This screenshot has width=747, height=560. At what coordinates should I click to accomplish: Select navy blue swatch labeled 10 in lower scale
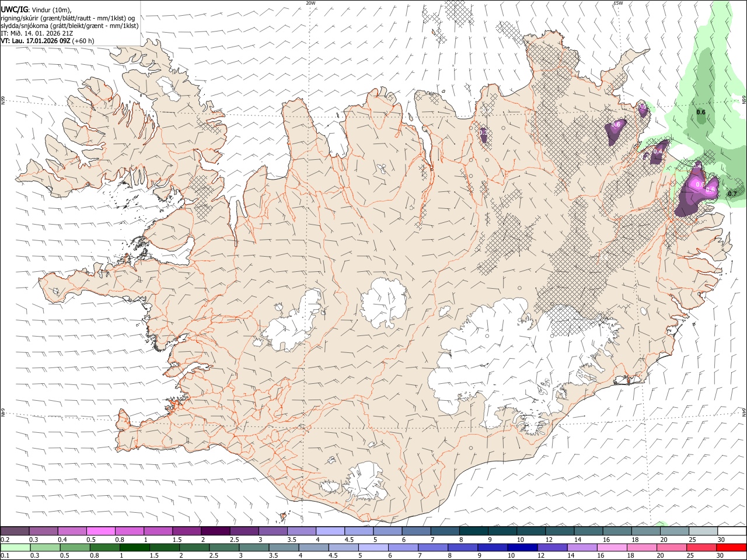click(522, 548)
